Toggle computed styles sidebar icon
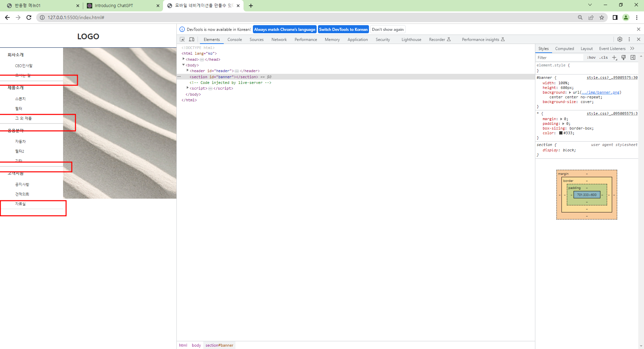 pyautogui.click(x=633, y=57)
